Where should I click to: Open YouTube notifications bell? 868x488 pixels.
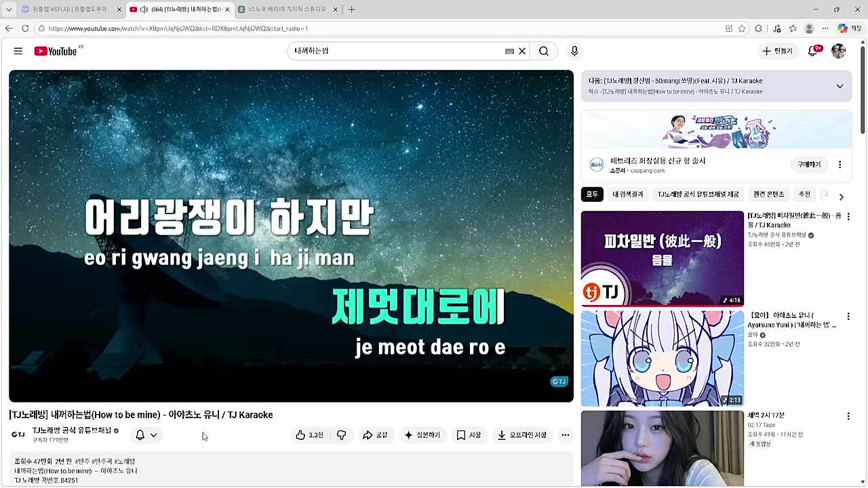813,51
